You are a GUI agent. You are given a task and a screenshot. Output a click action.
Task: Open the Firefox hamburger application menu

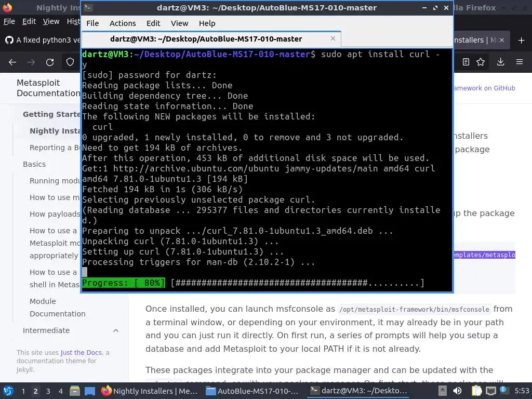click(520, 62)
